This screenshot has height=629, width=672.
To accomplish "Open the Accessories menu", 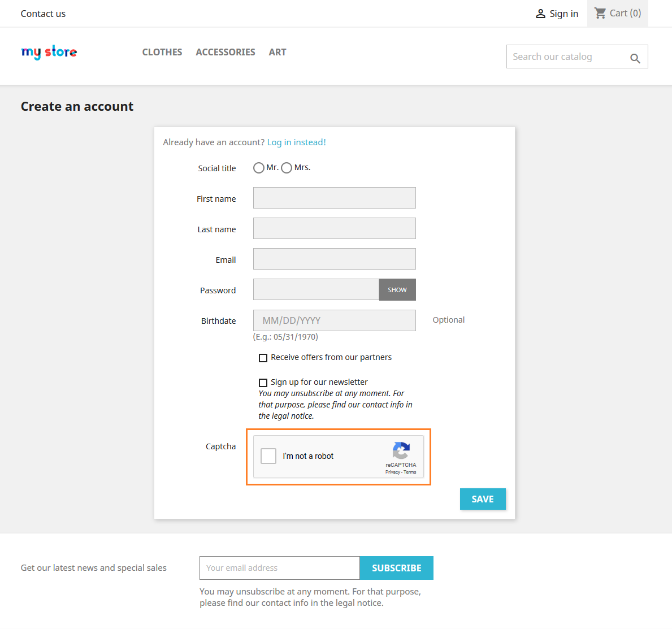I will 226,52.
